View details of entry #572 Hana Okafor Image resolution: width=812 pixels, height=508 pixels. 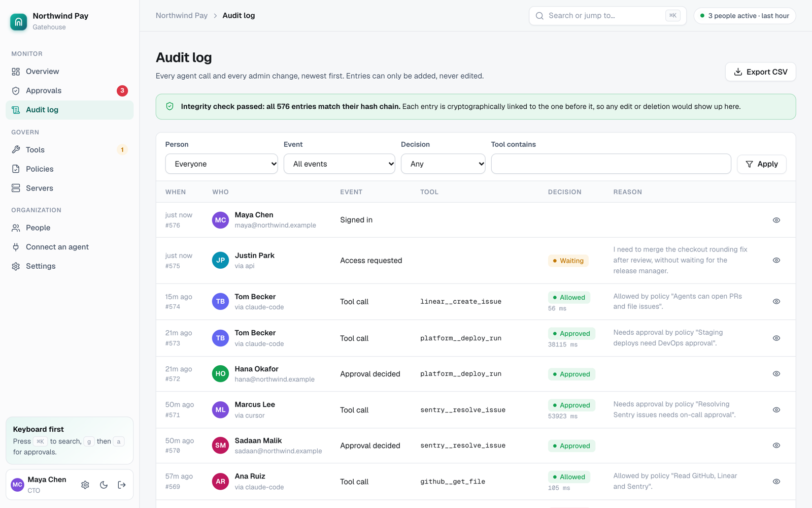[x=776, y=374]
